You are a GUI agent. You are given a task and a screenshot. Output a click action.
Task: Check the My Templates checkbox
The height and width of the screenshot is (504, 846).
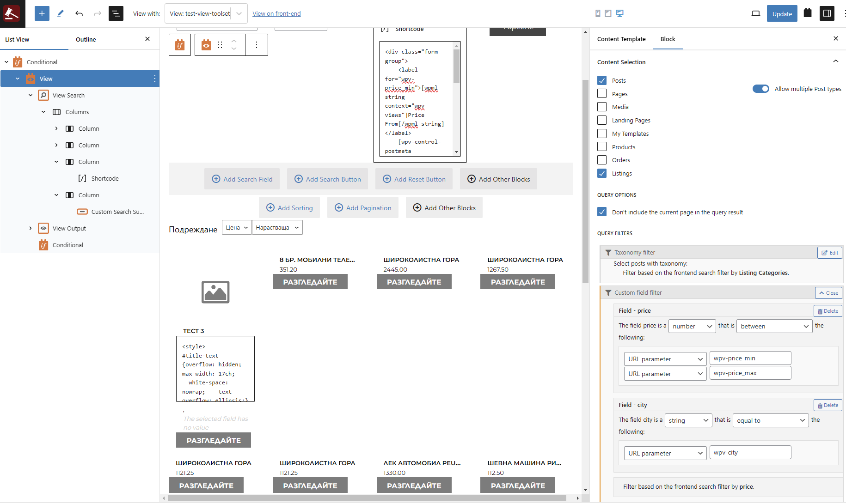point(602,134)
